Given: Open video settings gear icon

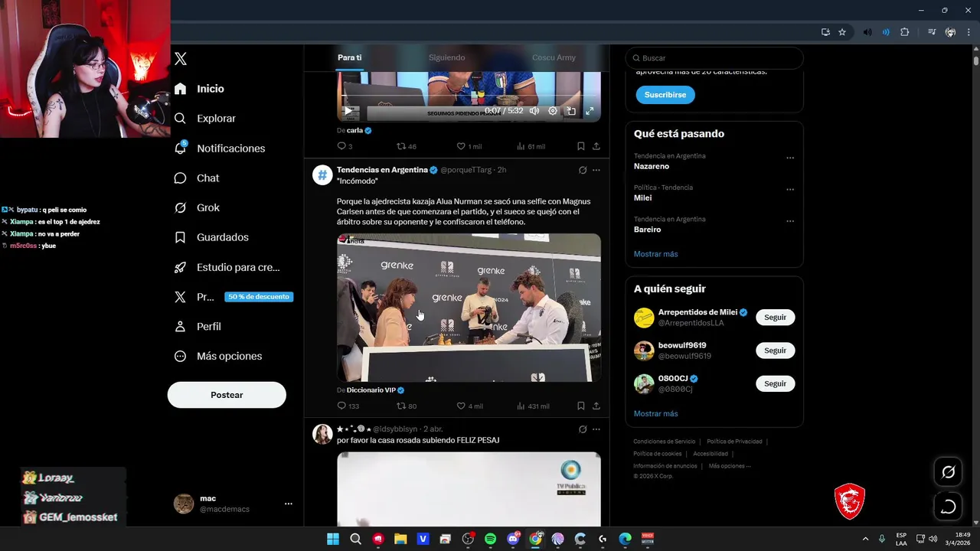Looking at the screenshot, I should point(553,111).
